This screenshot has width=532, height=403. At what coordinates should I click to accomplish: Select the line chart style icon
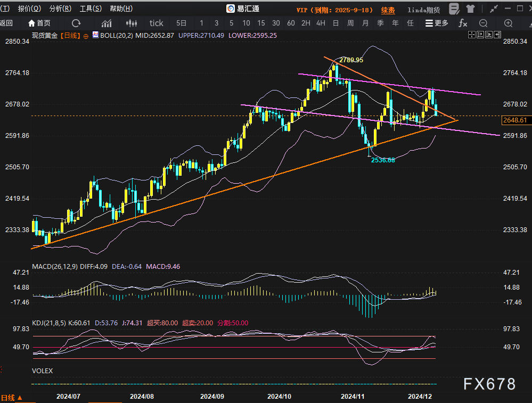coord(107,23)
